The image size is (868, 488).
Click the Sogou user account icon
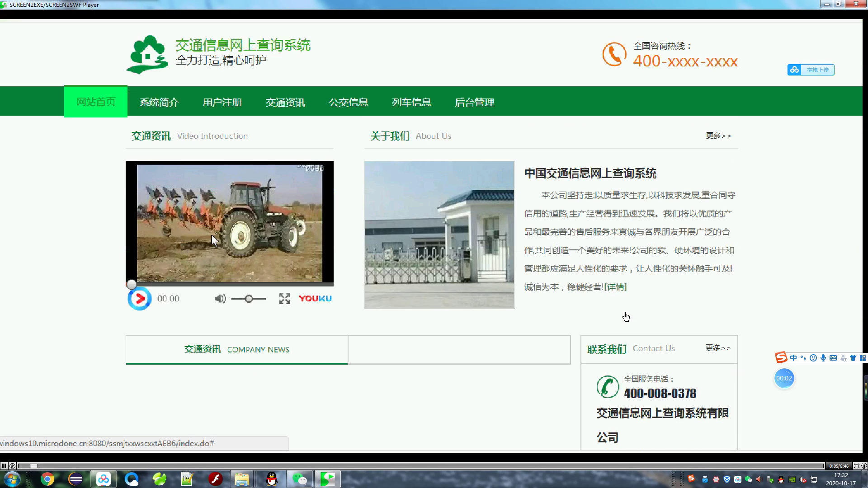pos(843,358)
